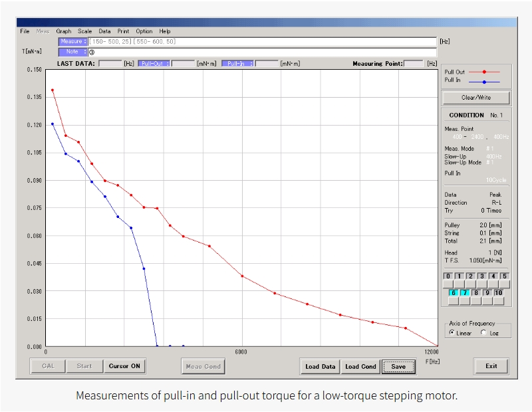Viewport: 532px width, 412px height.
Task: Click the blank button beneath number 5
Action: [504, 284]
